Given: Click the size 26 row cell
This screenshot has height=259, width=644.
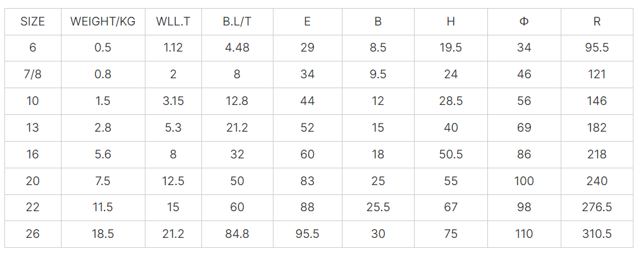Looking at the screenshot, I should tap(33, 234).
